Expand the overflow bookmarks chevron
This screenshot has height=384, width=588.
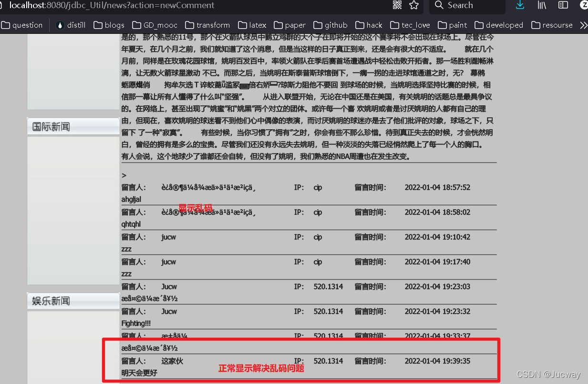(583, 25)
